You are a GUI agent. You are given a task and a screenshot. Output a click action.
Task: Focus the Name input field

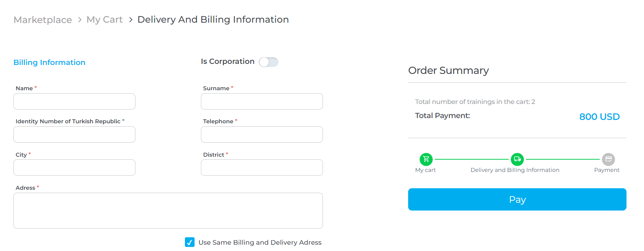coord(74,101)
